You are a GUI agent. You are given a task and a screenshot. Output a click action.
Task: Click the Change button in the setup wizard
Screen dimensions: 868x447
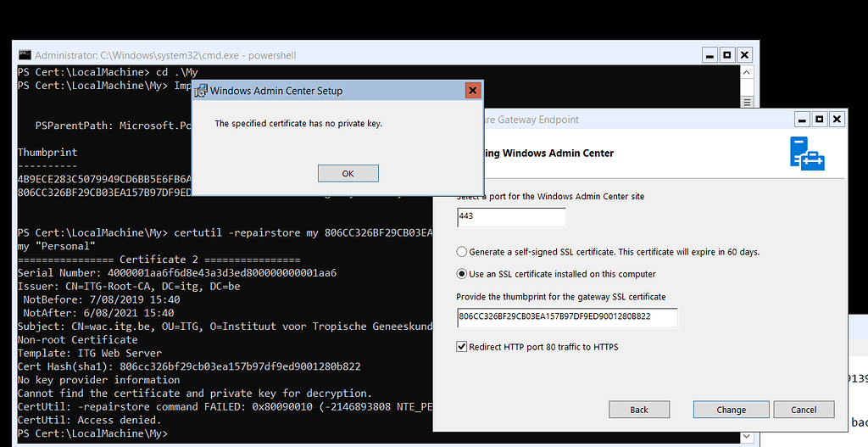click(x=732, y=410)
